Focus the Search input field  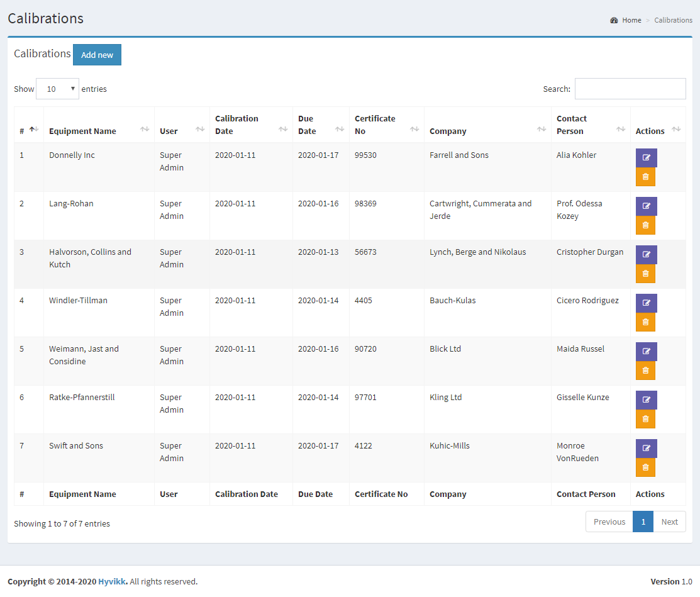pos(630,89)
